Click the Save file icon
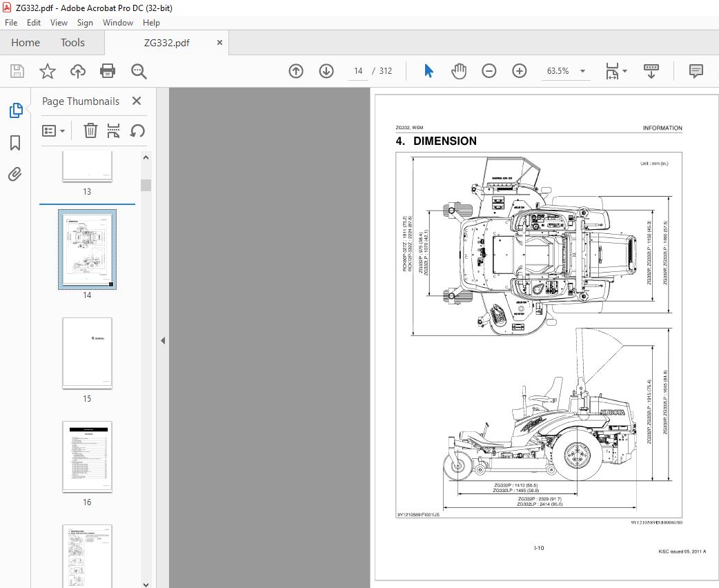 tap(17, 71)
